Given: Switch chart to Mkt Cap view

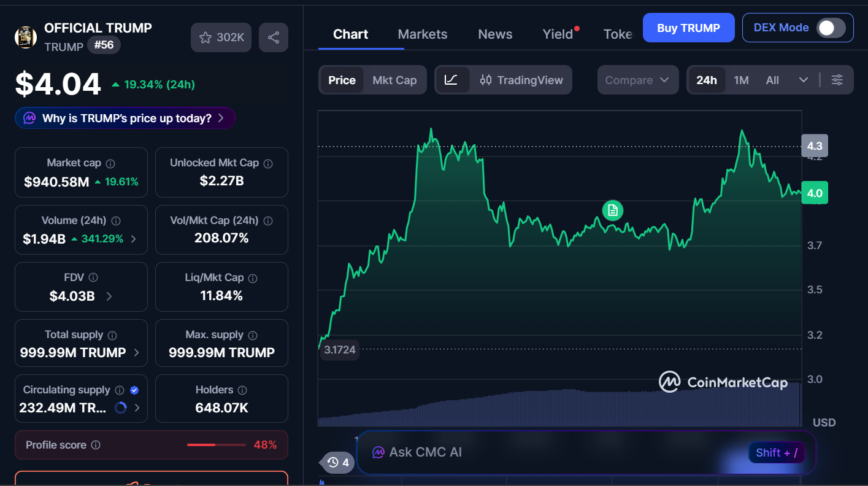Looking at the screenshot, I should click(395, 80).
